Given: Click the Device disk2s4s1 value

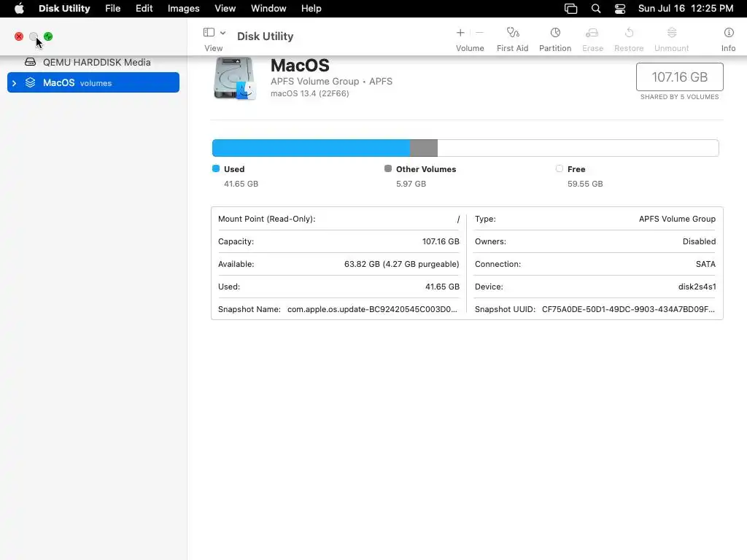Looking at the screenshot, I should coord(697,287).
